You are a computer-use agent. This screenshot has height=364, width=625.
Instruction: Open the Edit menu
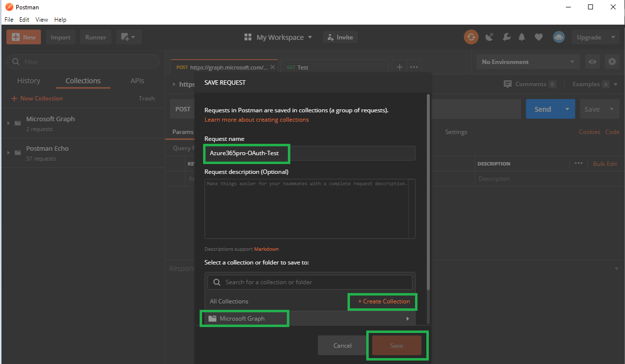(x=24, y=20)
